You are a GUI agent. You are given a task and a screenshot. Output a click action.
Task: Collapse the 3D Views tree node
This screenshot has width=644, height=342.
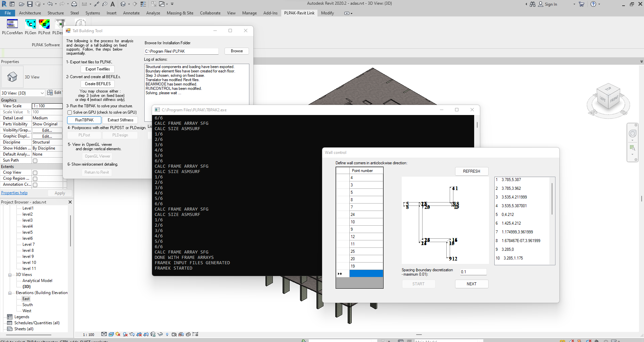click(x=10, y=275)
